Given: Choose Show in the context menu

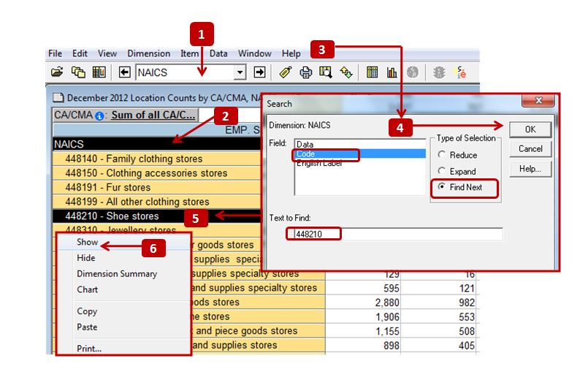Looking at the screenshot, I should tap(87, 242).
